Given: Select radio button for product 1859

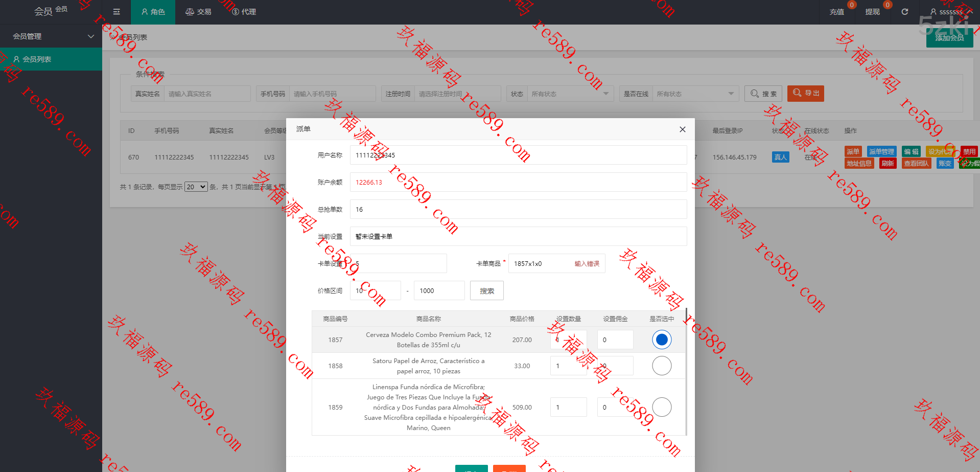Looking at the screenshot, I should click(662, 407).
